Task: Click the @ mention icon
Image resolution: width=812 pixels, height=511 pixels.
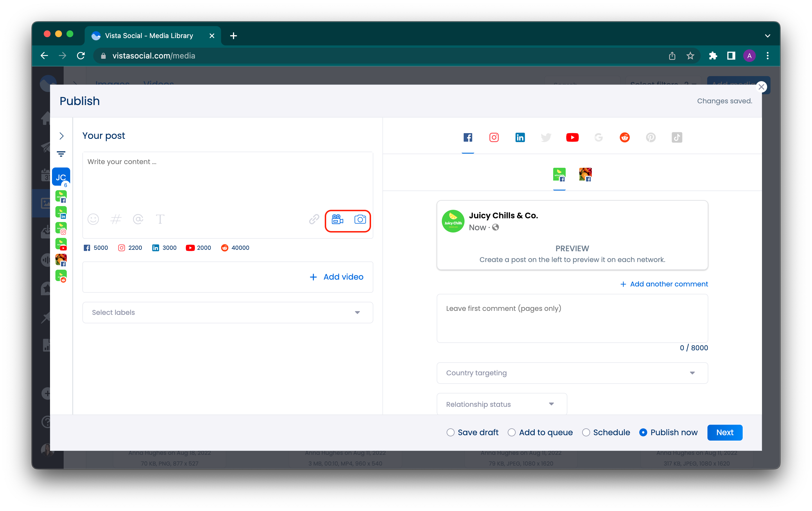Action: tap(138, 219)
